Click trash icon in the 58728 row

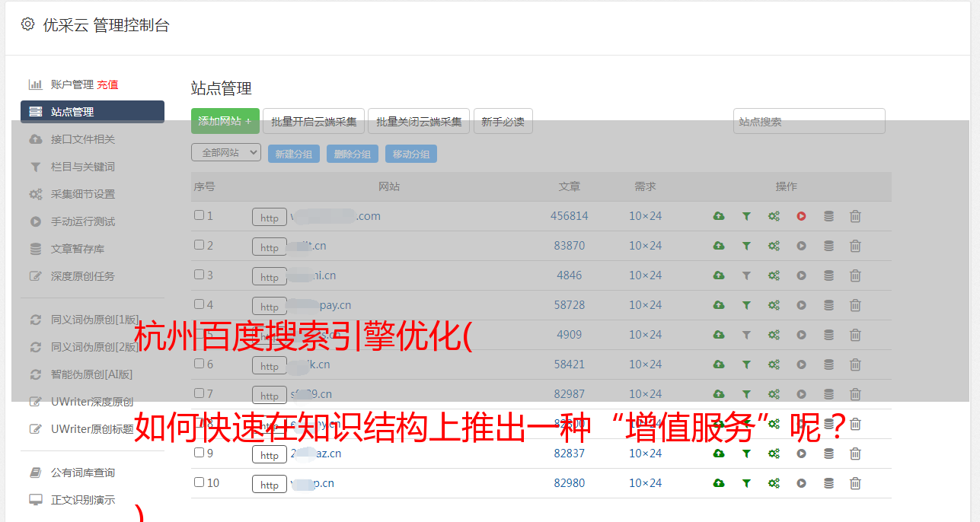click(855, 305)
